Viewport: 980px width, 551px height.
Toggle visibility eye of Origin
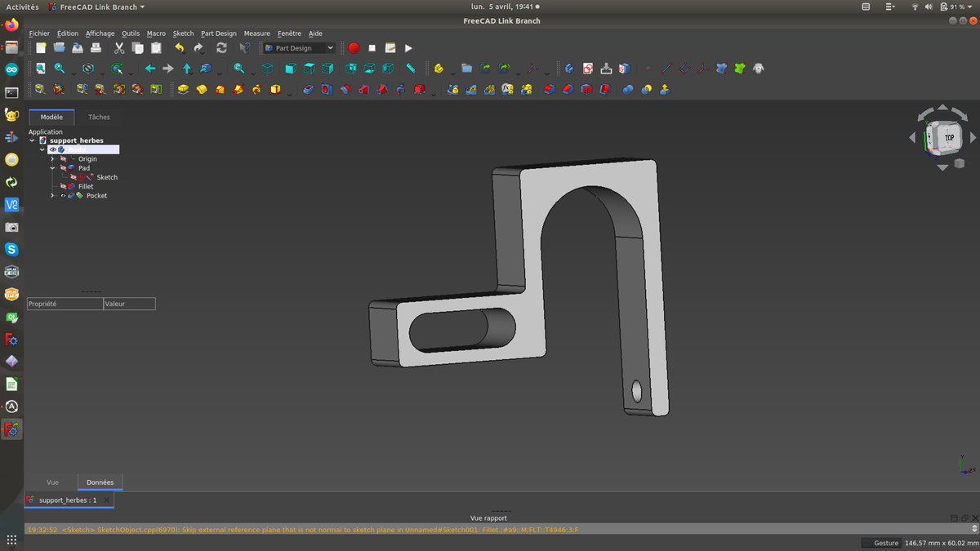[x=63, y=159]
